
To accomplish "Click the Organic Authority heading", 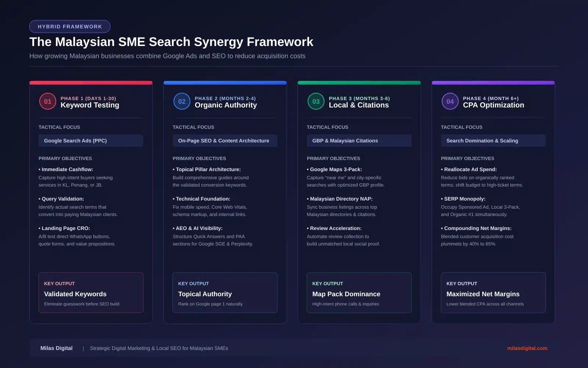I will tap(226, 105).
